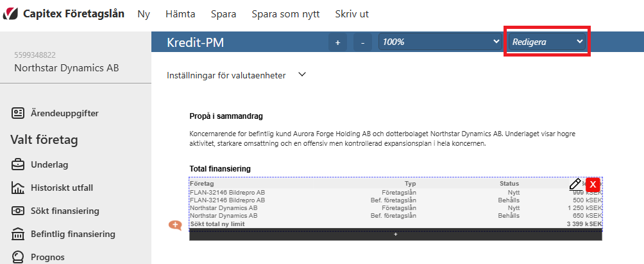The image size is (644, 264).
Task: Add a comment with orange bubble icon
Action: [x=175, y=225]
